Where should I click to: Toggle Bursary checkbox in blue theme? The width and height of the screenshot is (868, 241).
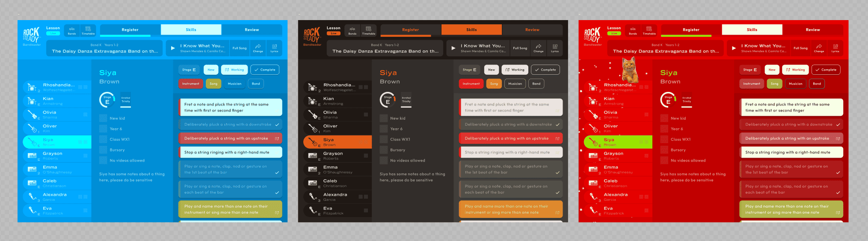103,150
